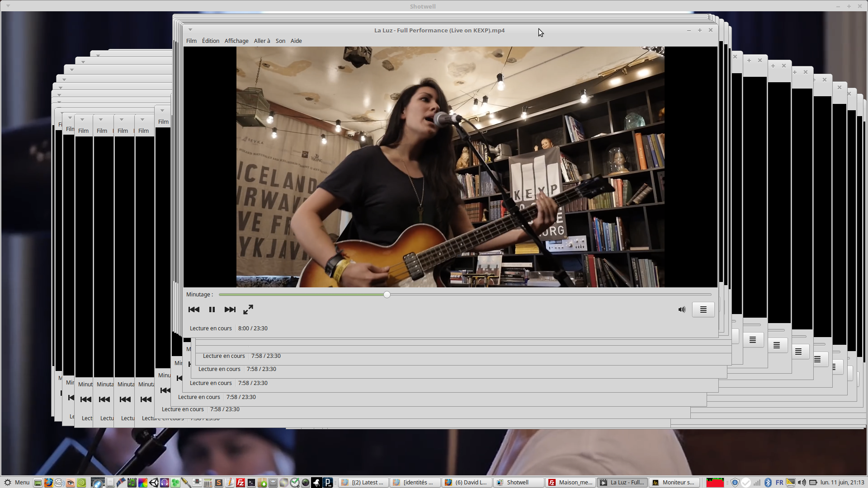868x488 pixels.
Task: Open the Film menu of the La Luz window
Action: (x=191, y=41)
